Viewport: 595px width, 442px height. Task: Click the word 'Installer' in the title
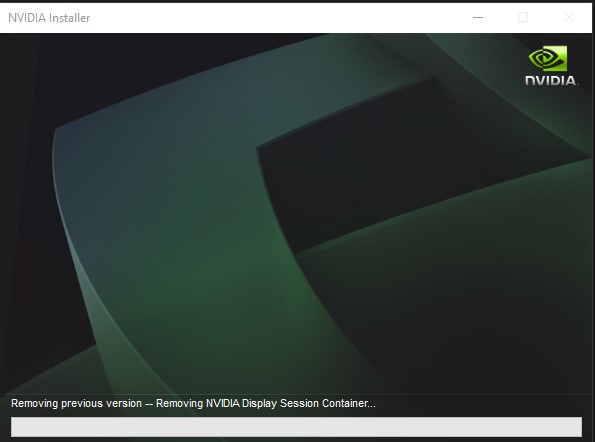(70, 18)
